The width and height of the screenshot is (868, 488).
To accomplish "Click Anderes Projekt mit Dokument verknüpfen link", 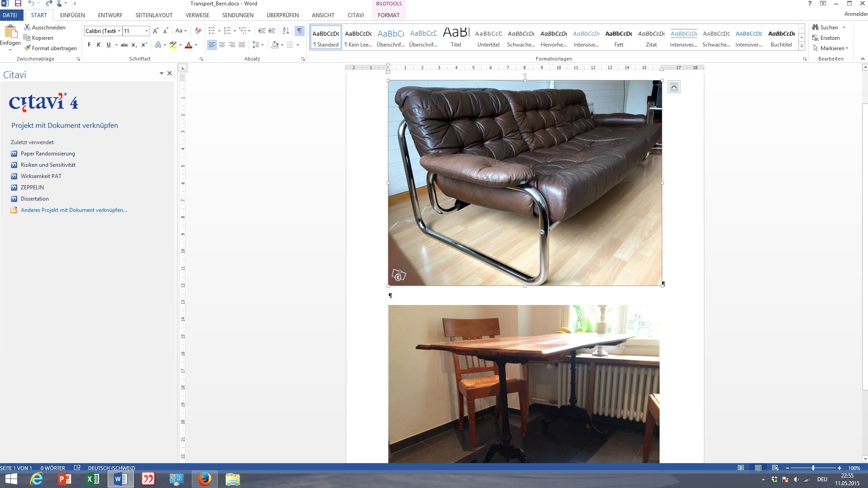I will point(74,210).
